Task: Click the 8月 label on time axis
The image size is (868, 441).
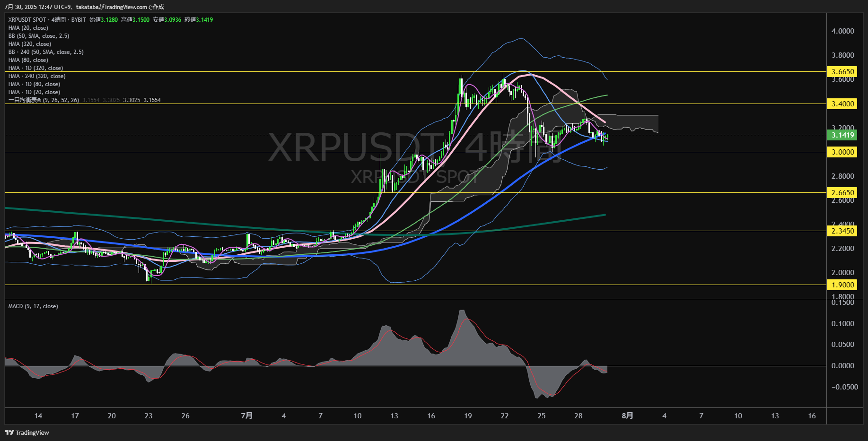Action: pyautogui.click(x=627, y=416)
